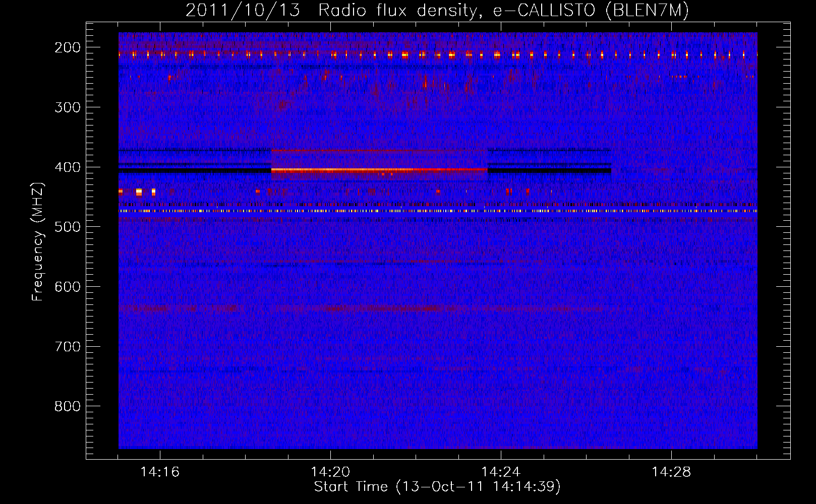Image resolution: width=816 pixels, height=504 pixels.
Task: Select the 800 frequency axis label
Action: pyautogui.click(x=68, y=406)
